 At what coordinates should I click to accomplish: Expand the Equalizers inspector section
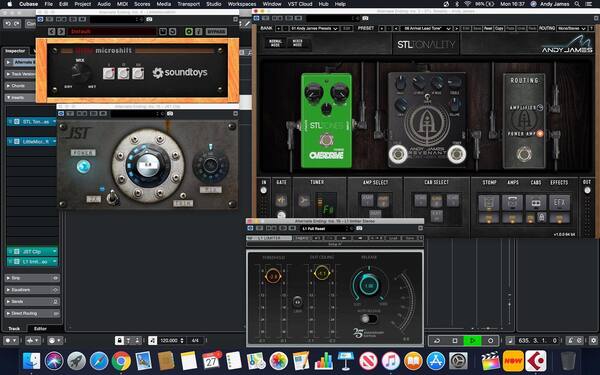tap(33, 290)
